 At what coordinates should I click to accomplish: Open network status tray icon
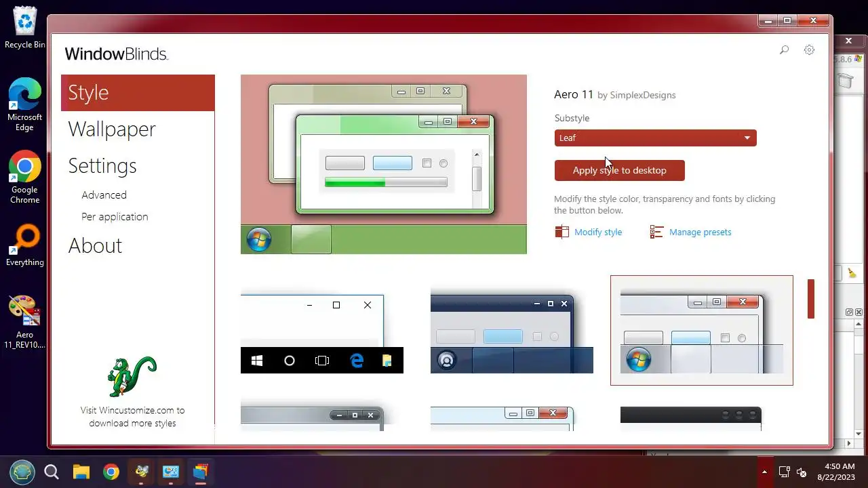tap(784, 472)
